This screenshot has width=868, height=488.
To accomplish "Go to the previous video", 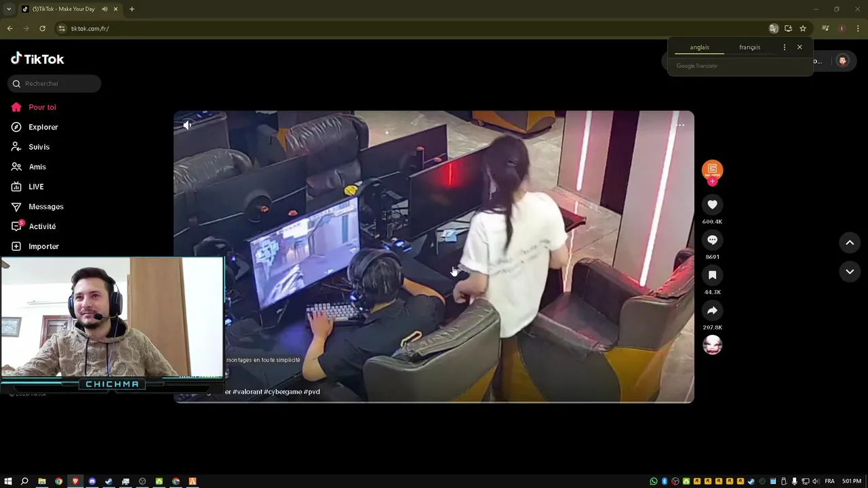I will pyautogui.click(x=850, y=243).
